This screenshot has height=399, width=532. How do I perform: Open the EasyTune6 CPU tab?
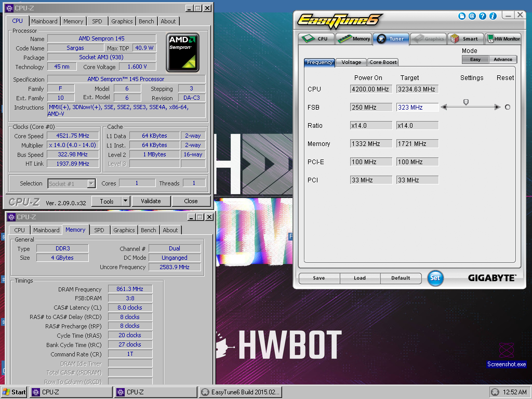pyautogui.click(x=316, y=38)
